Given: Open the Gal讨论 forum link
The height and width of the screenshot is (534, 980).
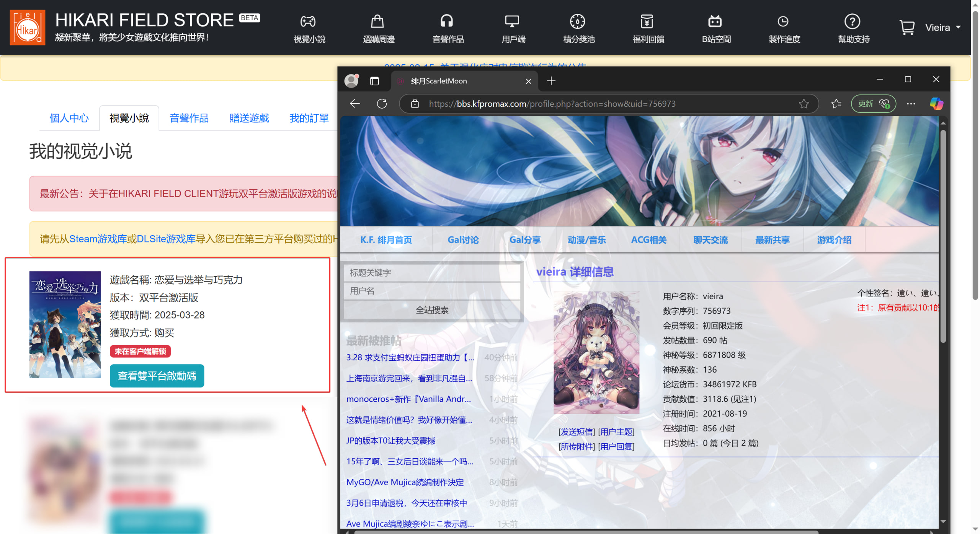Looking at the screenshot, I should [463, 240].
